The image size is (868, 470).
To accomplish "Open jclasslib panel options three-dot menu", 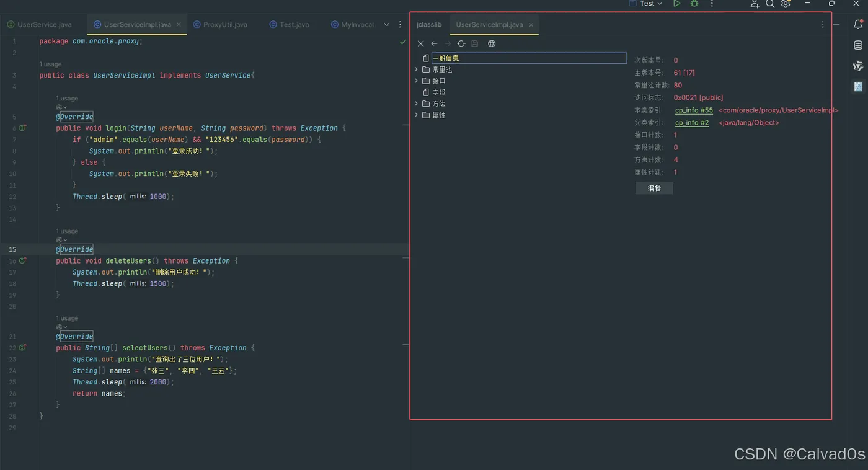I will point(823,25).
